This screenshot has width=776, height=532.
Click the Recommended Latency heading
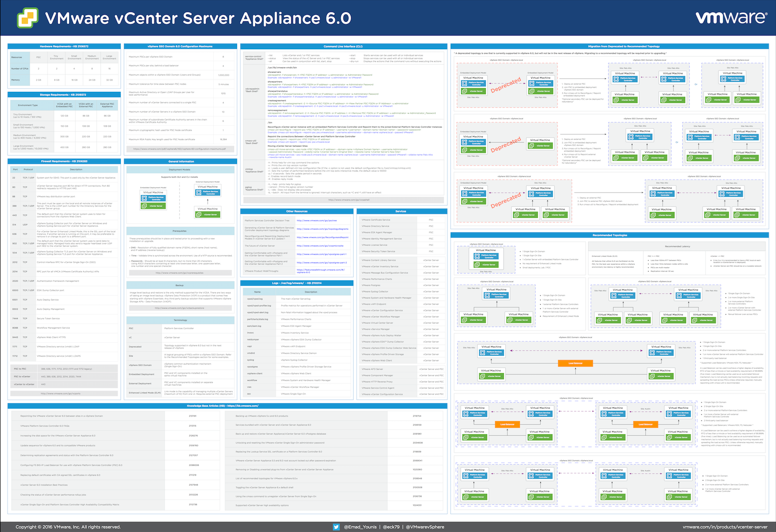tap(677, 246)
